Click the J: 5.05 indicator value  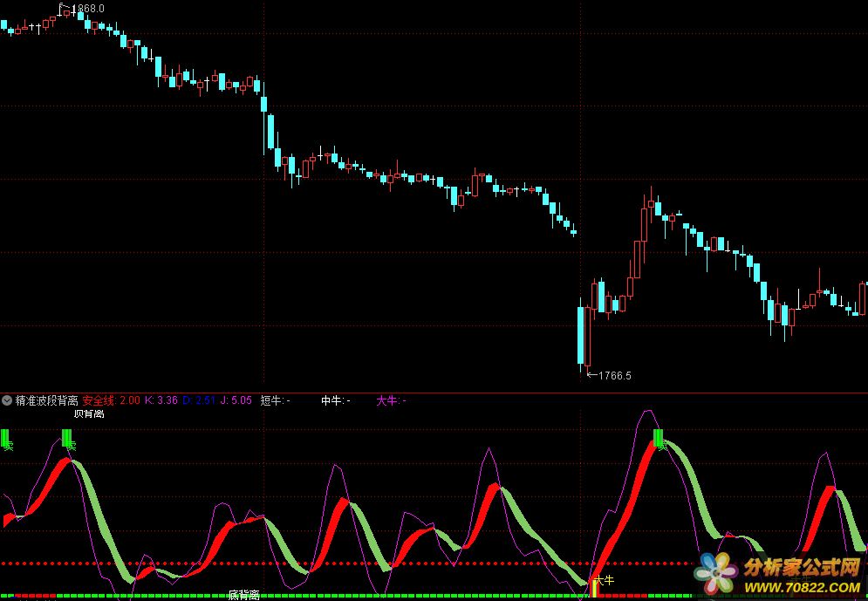236,401
